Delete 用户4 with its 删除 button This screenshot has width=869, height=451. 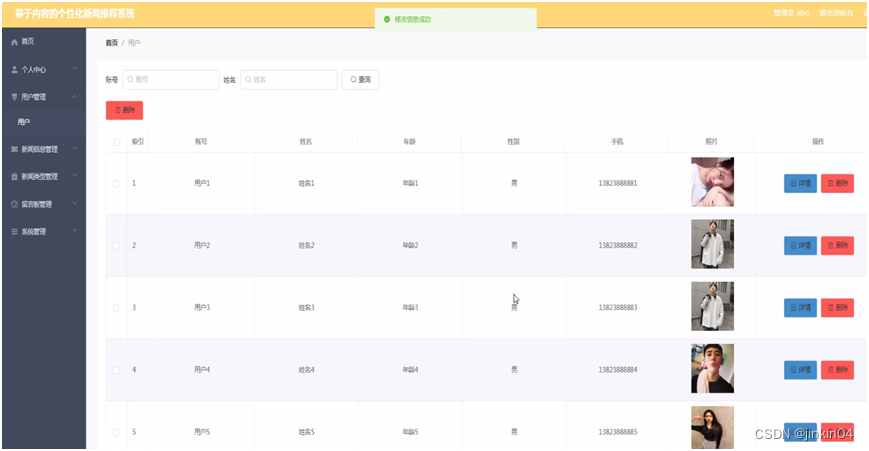837,370
